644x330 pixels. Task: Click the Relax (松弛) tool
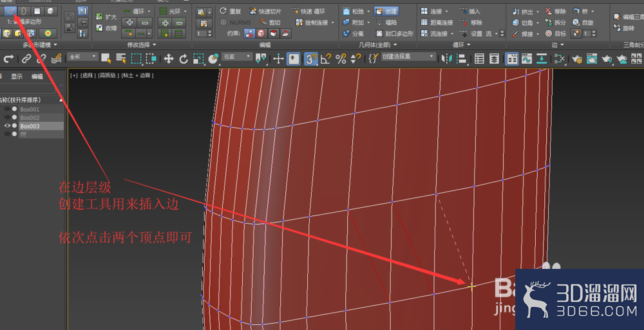pyautogui.click(x=353, y=12)
